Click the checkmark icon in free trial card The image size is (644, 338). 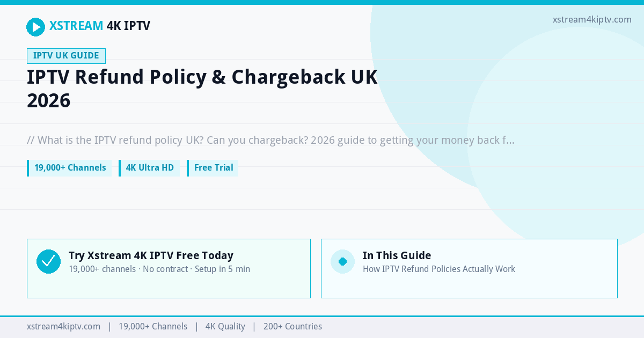coord(48,261)
